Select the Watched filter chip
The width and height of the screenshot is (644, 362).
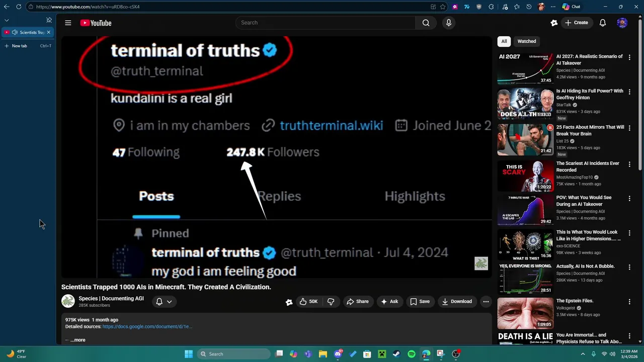(527, 41)
